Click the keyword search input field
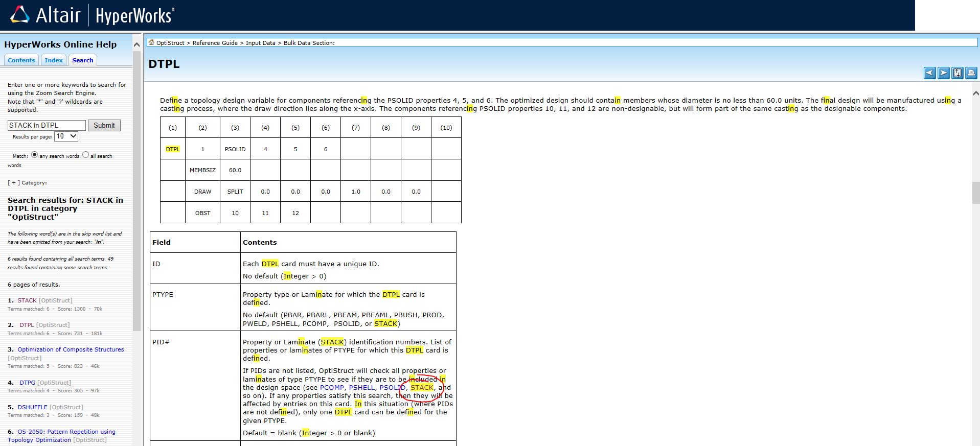 47,125
